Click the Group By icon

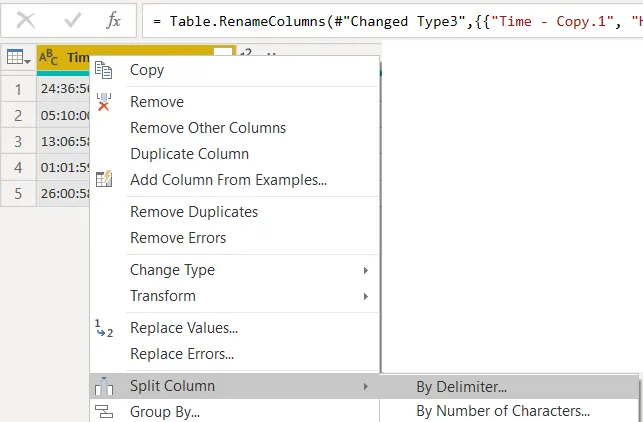click(x=103, y=411)
